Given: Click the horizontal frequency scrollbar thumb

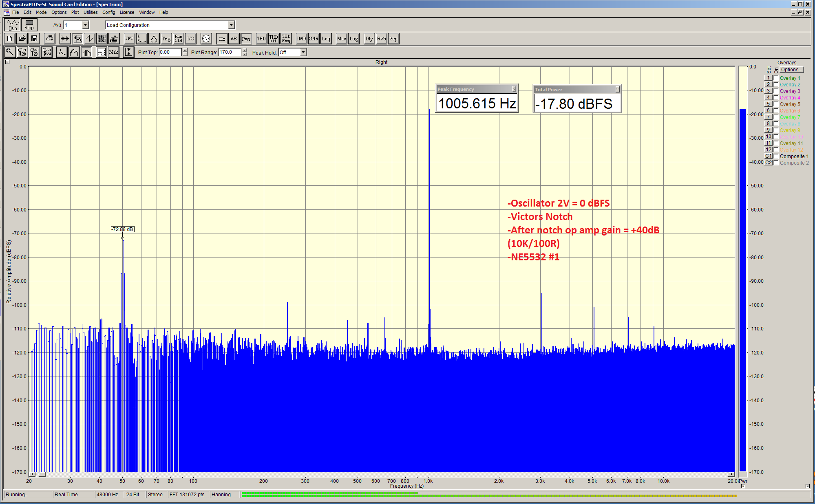Looking at the screenshot, I should pos(42,474).
